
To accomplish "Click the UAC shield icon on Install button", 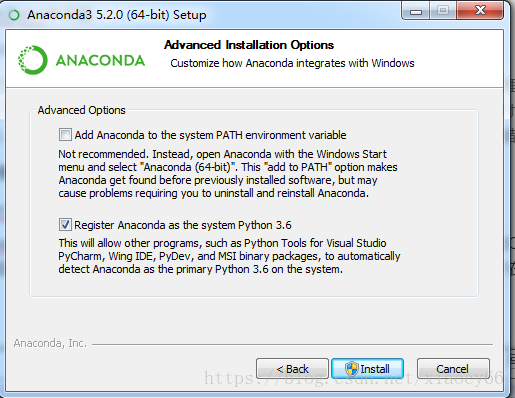I will pyautogui.click(x=352, y=369).
